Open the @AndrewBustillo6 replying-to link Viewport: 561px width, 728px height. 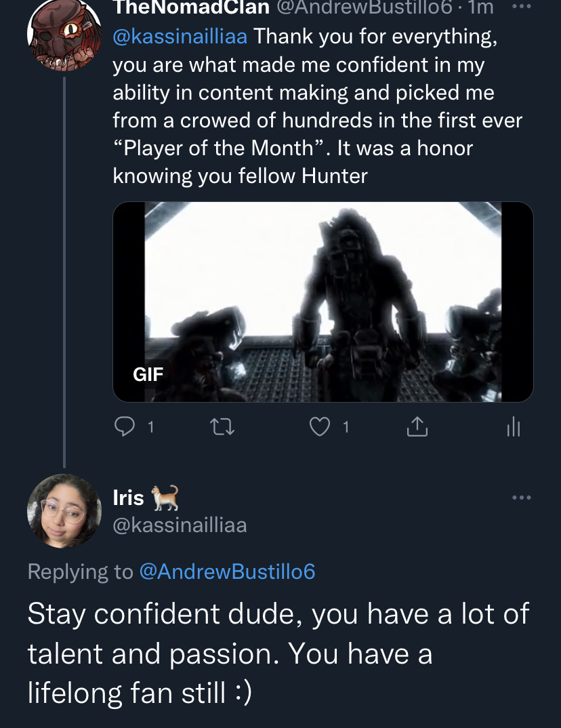click(228, 571)
